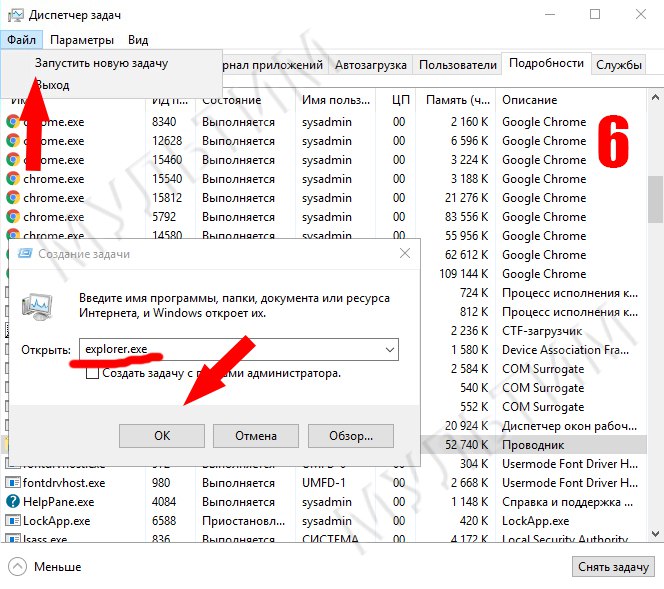Close the Создание задачи dialog

405,254
